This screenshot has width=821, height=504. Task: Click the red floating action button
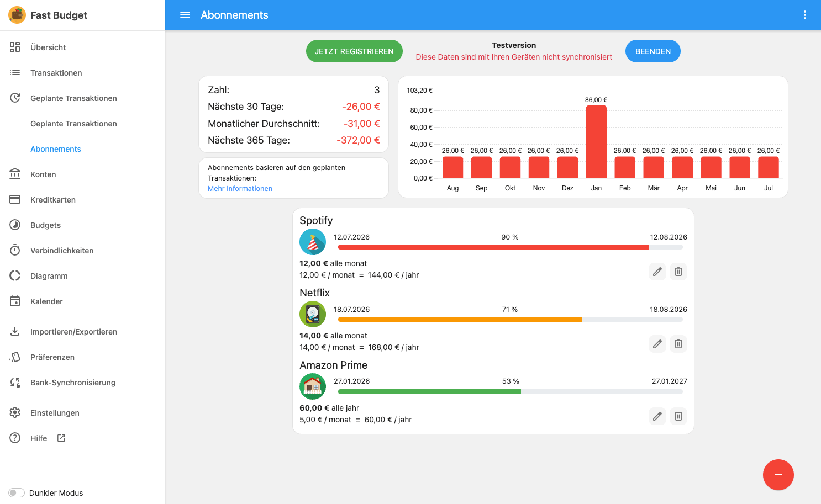coord(778,475)
